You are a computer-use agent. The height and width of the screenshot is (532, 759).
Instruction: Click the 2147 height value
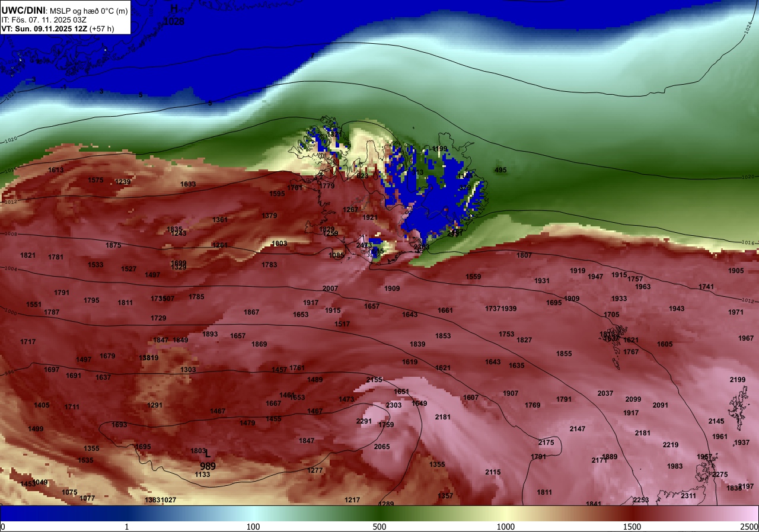578,429
